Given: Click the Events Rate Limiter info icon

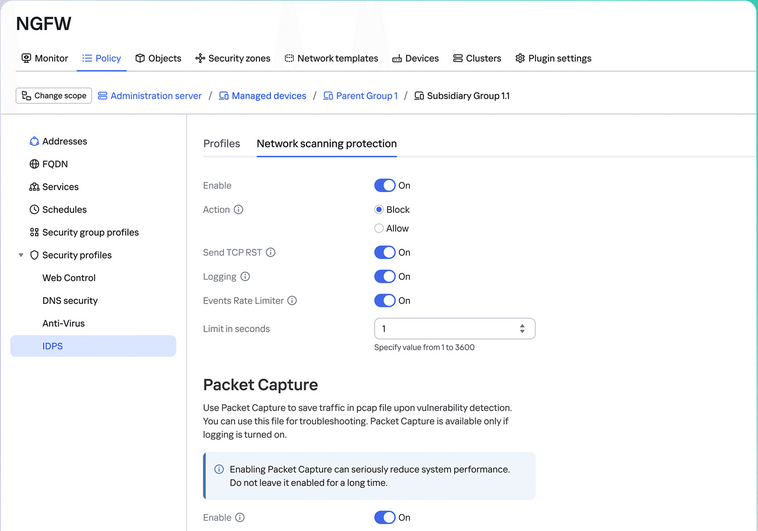Looking at the screenshot, I should pyautogui.click(x=292, y=301).
